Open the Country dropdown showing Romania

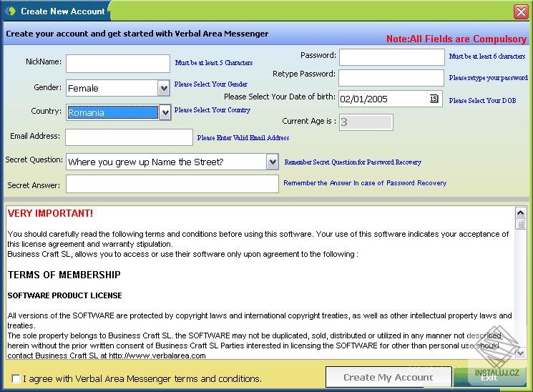118,112
